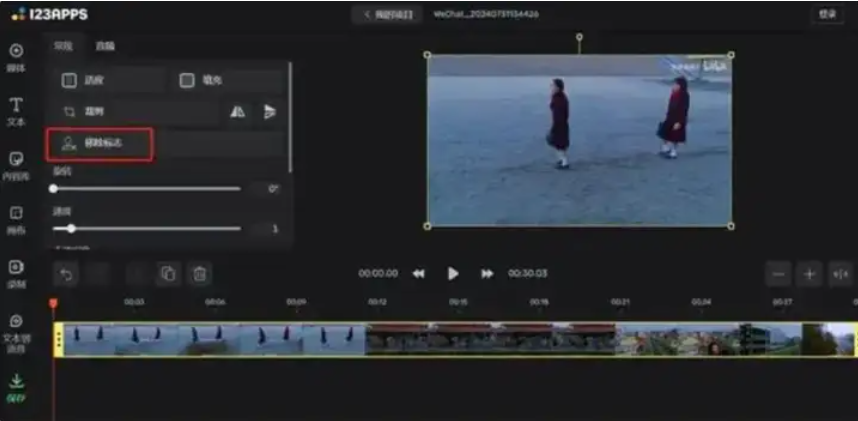Open the Media panel in the sidebar

(x=16, y=56)
